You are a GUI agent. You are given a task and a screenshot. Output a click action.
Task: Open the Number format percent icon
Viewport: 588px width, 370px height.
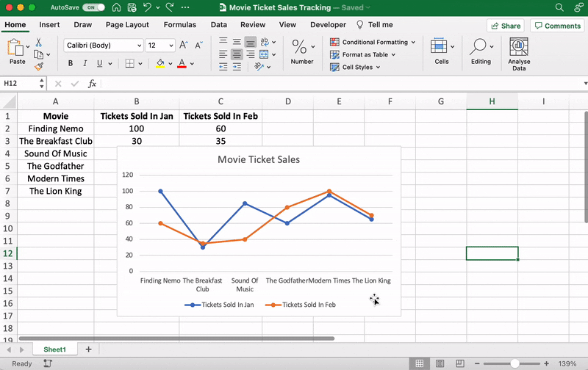pos(299,47)
